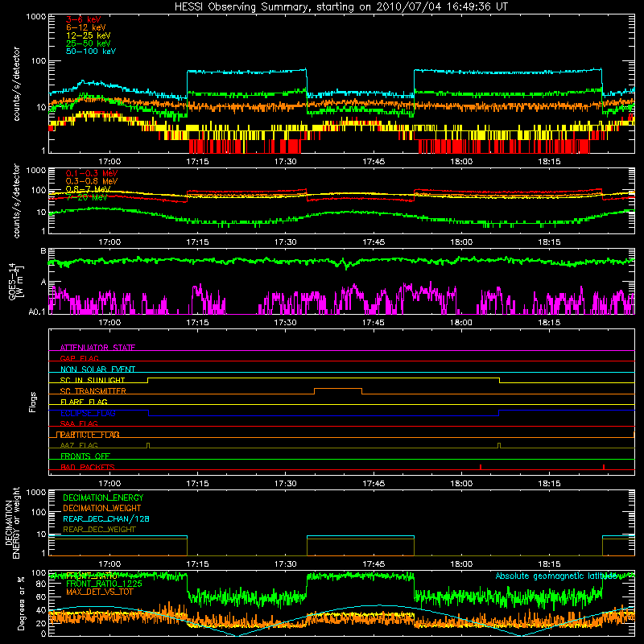Click the ATTENUATOR_STATE flag label
This screenshot has height=644, width=644.
click(x=97, y=348)
